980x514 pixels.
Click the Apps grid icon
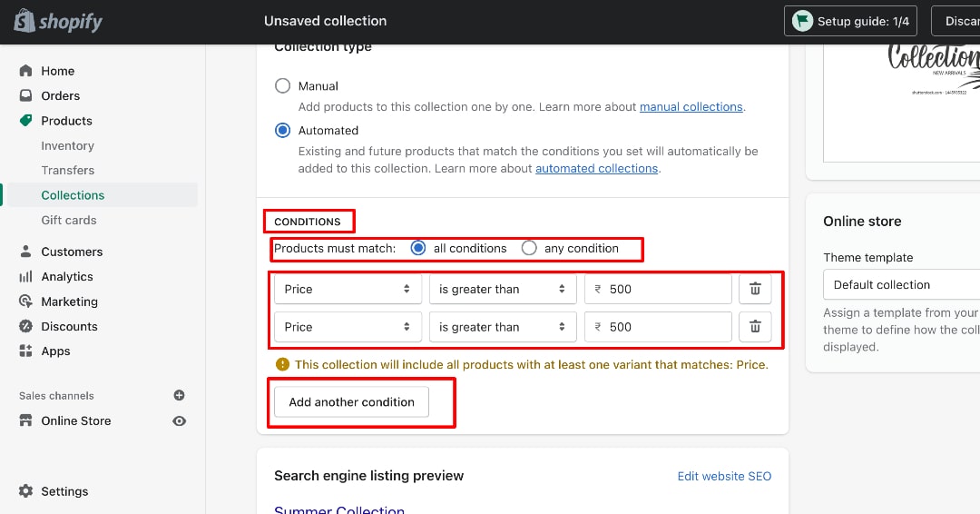click(x=25, y=351)
